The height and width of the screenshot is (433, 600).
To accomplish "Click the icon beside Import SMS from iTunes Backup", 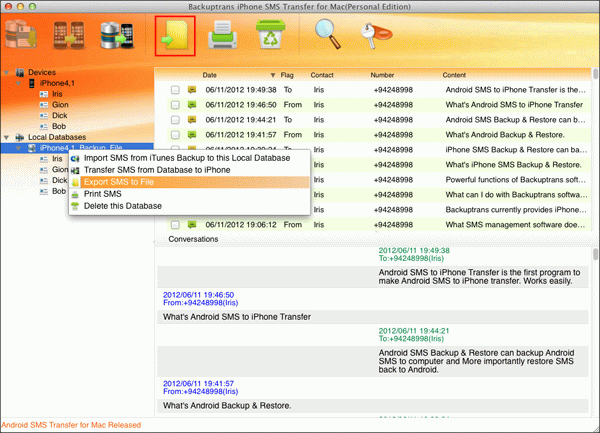I will 75,158.
